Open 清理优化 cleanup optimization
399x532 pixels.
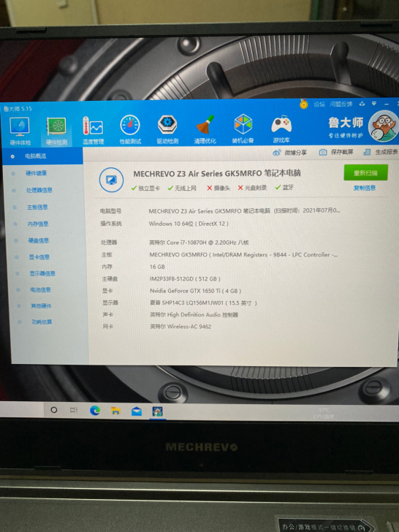pyautogui.click(x=205, y=129)
